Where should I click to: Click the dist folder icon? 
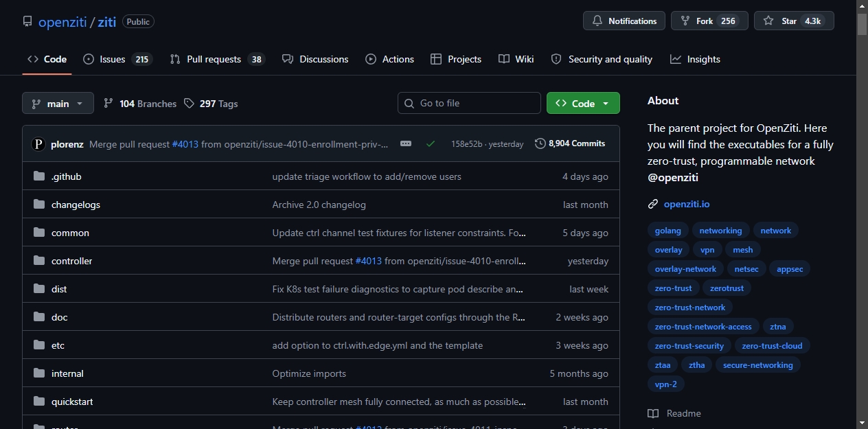click(x=39, y=289)
